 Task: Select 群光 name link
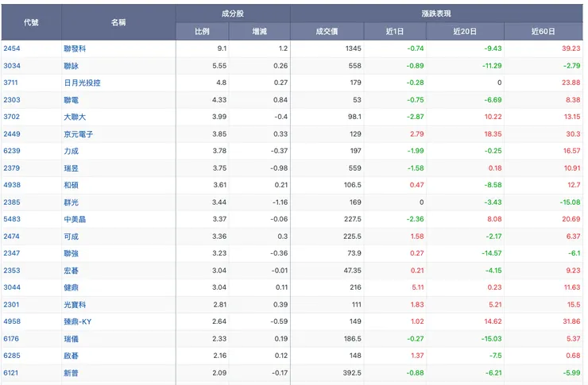pos(71,202)
